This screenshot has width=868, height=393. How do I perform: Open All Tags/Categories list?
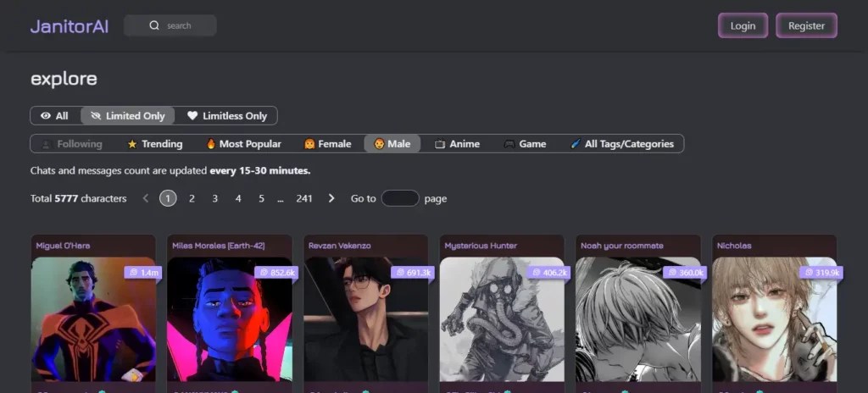[x=623, y=144]
